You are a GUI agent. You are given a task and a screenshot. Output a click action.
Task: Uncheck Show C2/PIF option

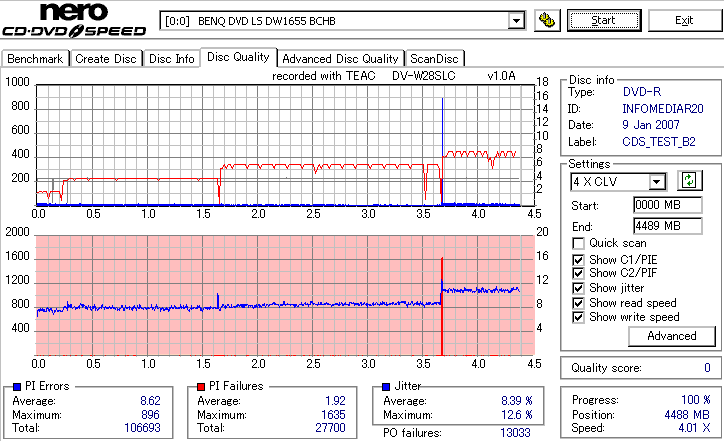click(x=578, y=273)
